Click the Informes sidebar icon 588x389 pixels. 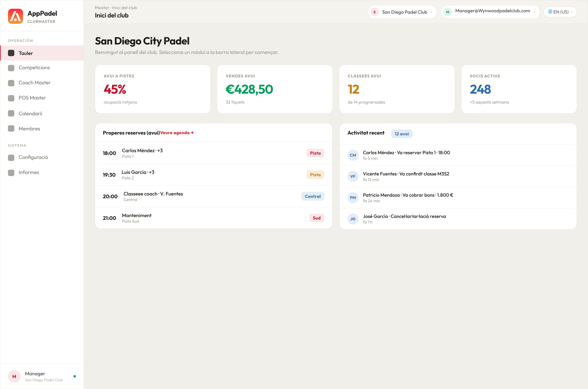[11, 173]
